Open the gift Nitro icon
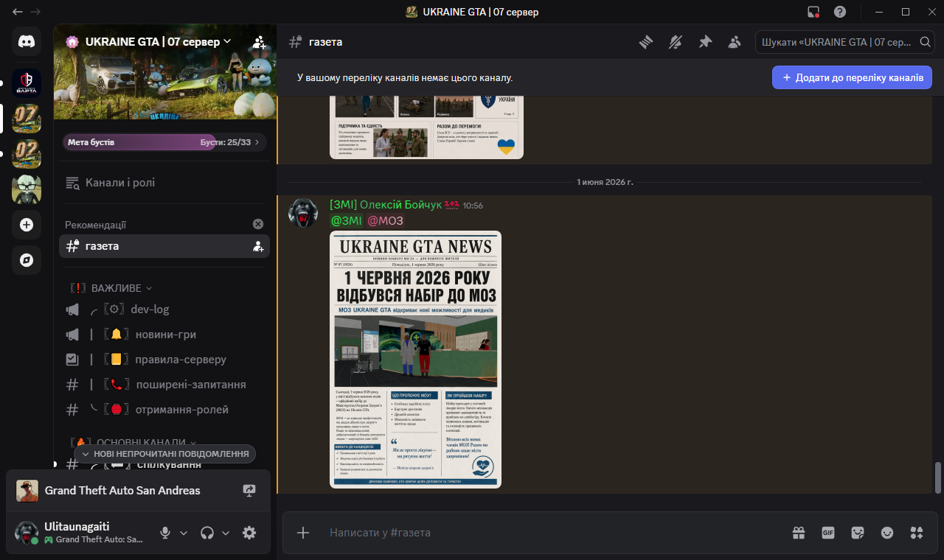 (x=799, y=533)
